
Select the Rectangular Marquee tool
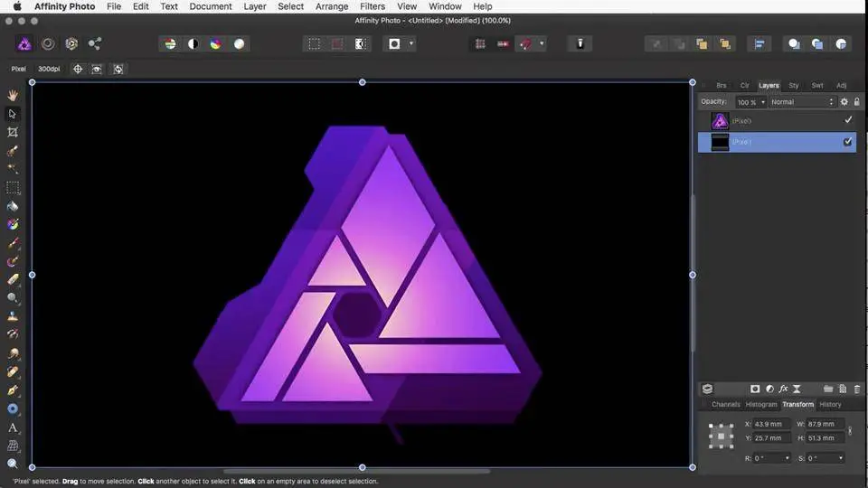13,188
